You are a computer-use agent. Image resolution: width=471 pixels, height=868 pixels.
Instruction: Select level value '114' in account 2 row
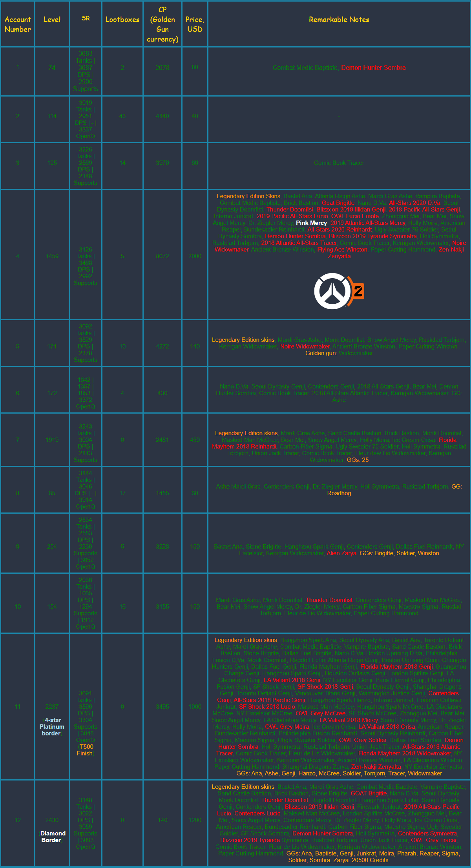pos(52,116)
